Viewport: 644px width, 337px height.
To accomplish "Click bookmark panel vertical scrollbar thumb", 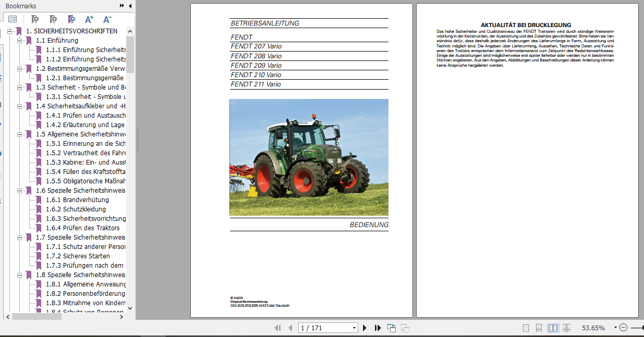I will 130,54.
